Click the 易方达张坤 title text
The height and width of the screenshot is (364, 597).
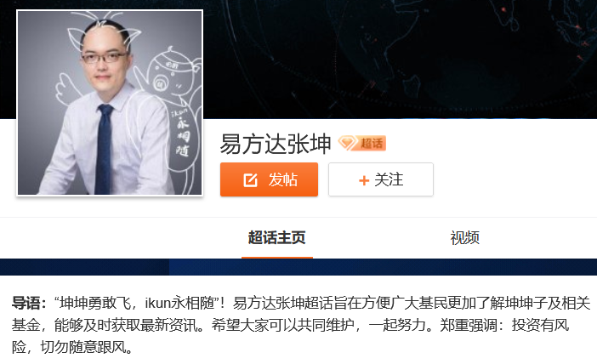click(x=276, y=144)
